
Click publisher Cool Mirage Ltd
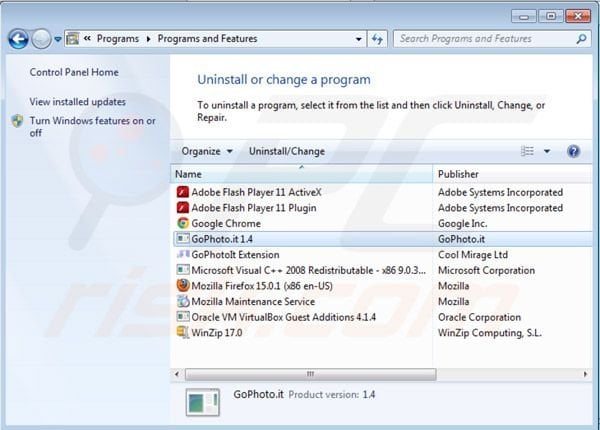click(x=473, y=255)
